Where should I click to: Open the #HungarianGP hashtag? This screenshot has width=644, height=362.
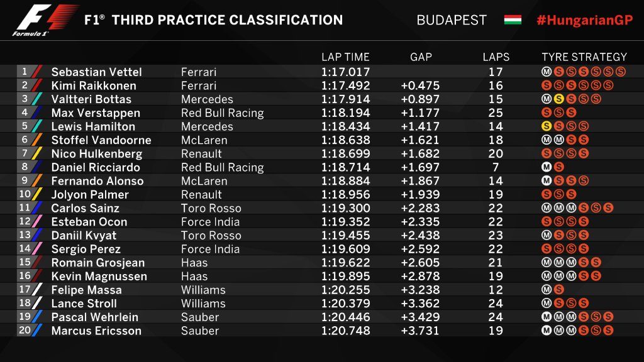tap(584, 19)
